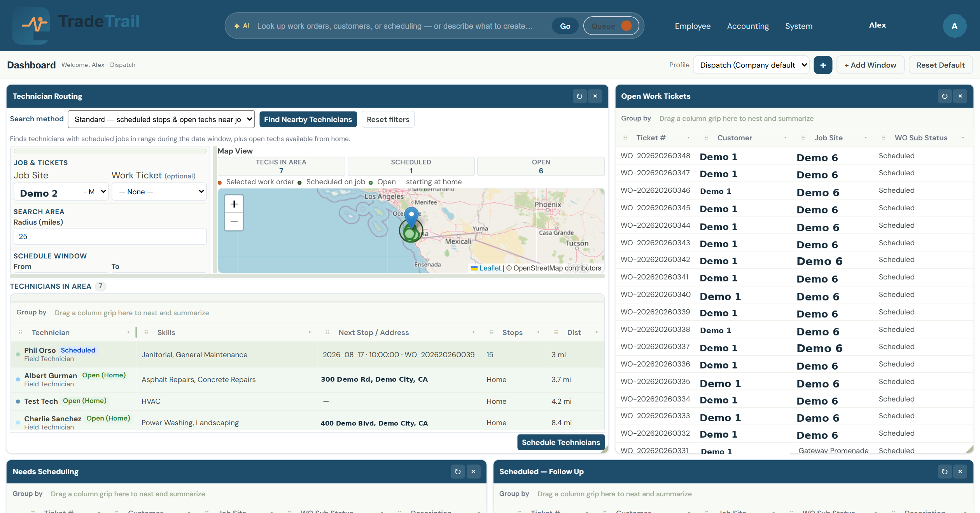Click the Skills column grip handle

pos(146,333)
